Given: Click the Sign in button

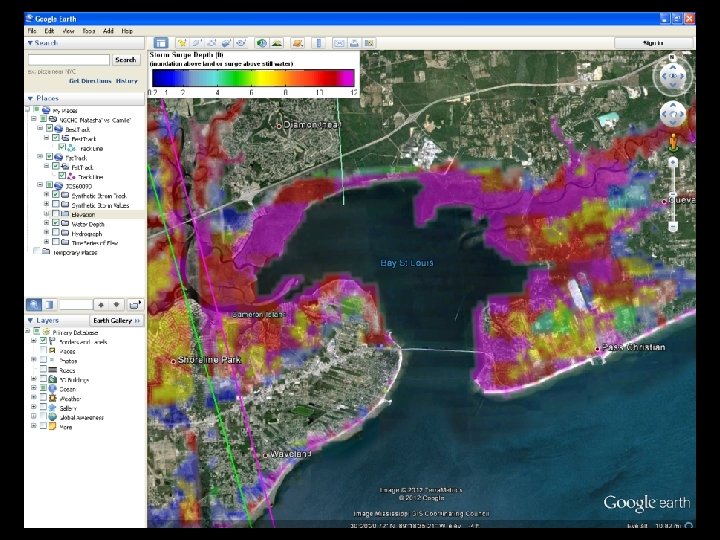Looking at the screenshot, I should point(653,43).
